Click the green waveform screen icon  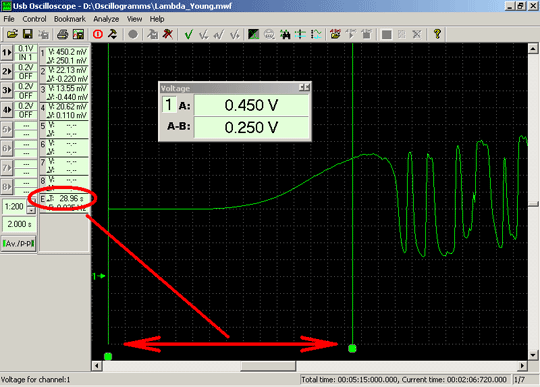click(253, 34)
